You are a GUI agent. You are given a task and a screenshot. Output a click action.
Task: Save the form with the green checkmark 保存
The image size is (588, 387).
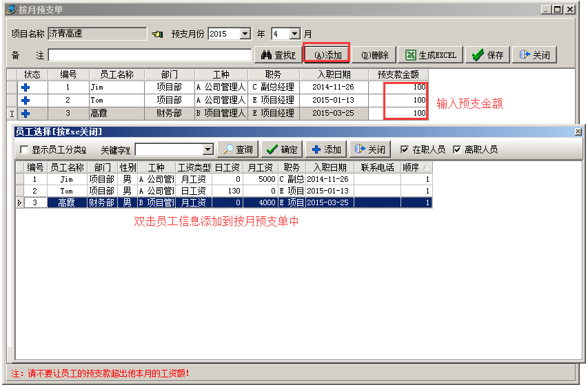pyautogui.click(x=487, y=55)
